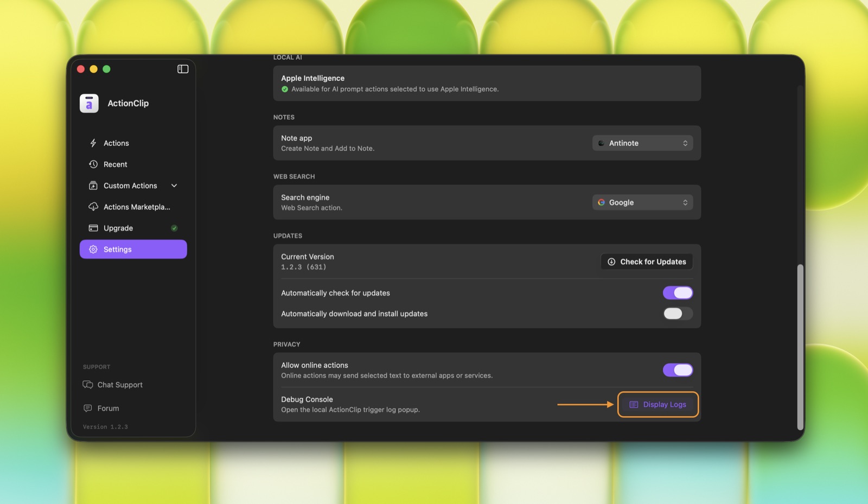This screenshot has width=868, height=504.
Task: Click the UPDATES section header
Action: tap(288, 236)
